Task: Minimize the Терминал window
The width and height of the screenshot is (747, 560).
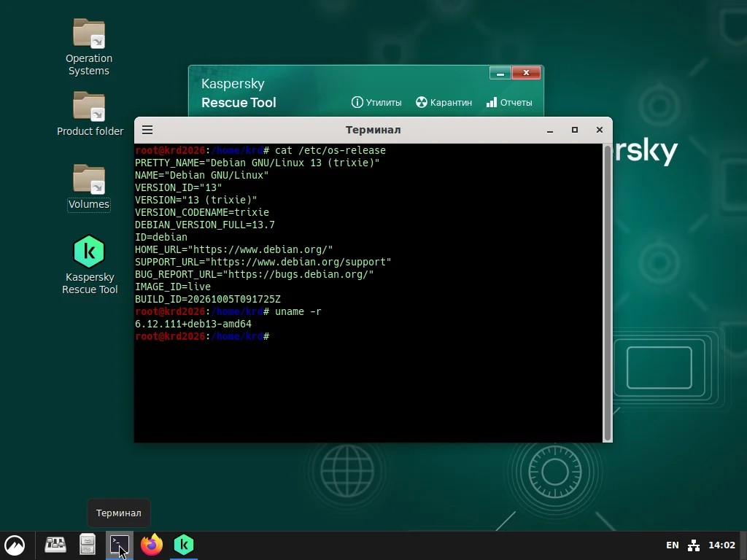Action: coord(550,130)
